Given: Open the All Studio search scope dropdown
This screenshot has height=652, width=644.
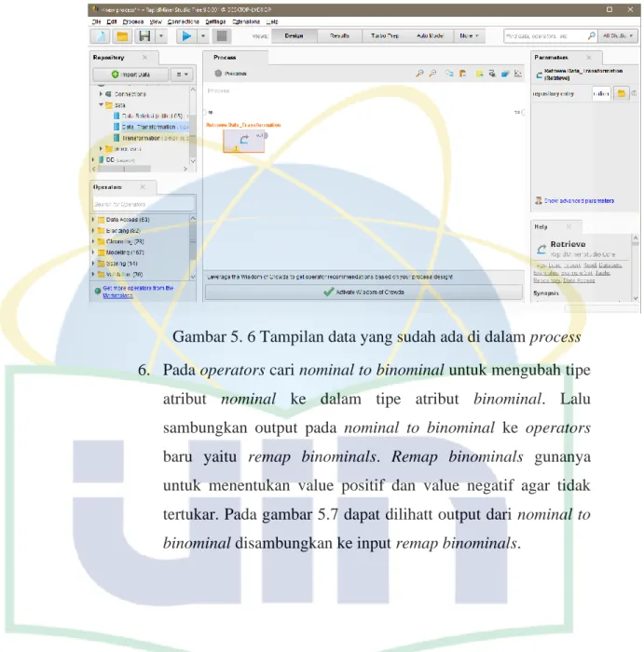Looking at the screenshot, I should tap(618, 36).
